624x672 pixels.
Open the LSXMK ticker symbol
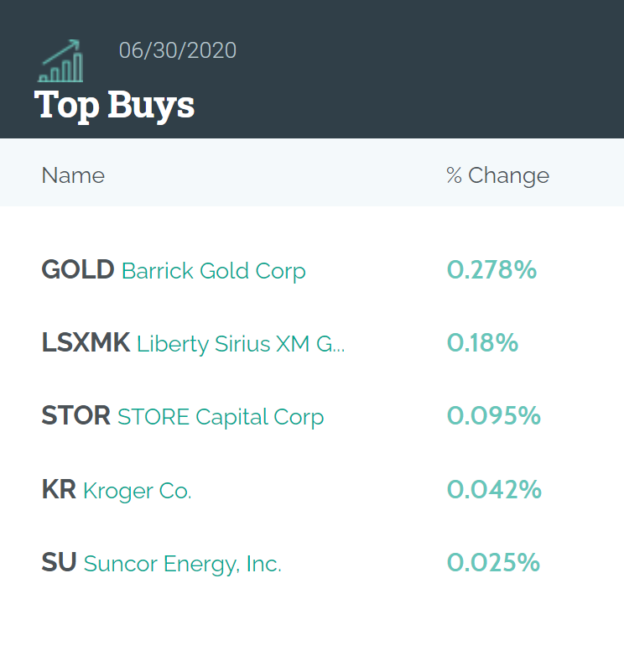[x=86, y=343]
